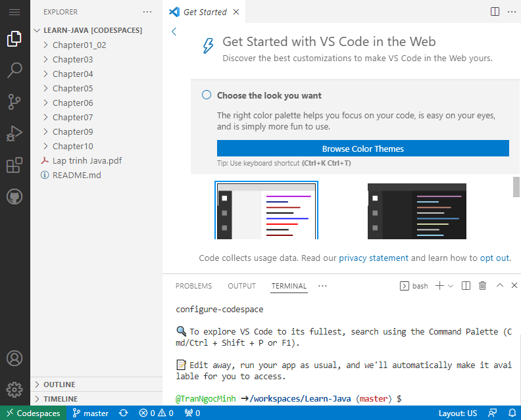This screenshot has width=521, height=420.
Task: Maximize panel size with up chevron
Action: [500, 285]
